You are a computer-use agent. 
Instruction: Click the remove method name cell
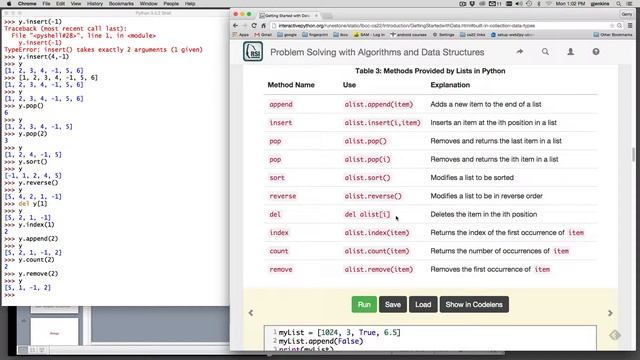[x=281, y=270]
